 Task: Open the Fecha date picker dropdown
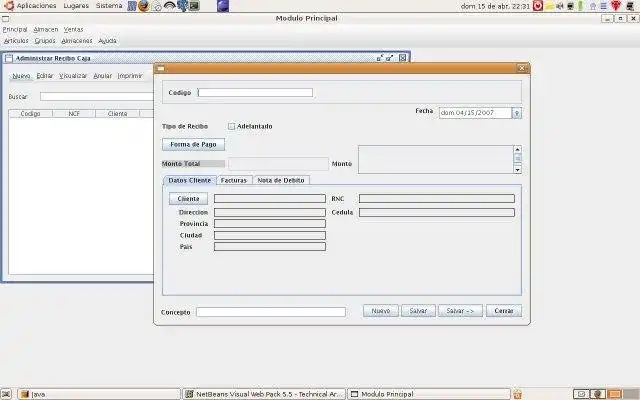pos(517,113)
